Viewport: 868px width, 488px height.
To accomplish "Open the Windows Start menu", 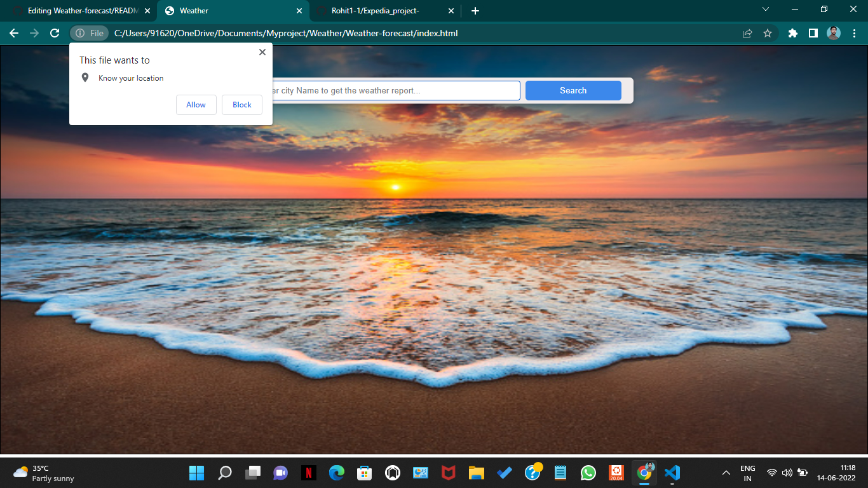I will (196, 473).
